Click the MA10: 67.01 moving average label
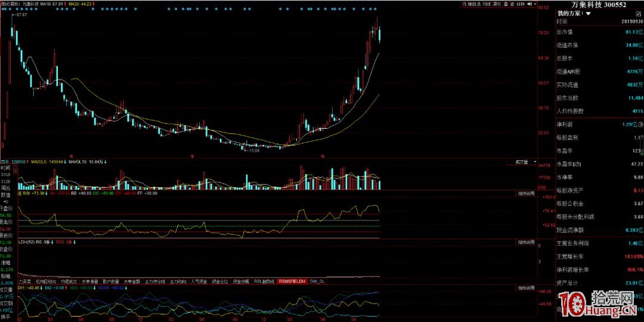Screen dimensions: 644x322 point(51,4)
